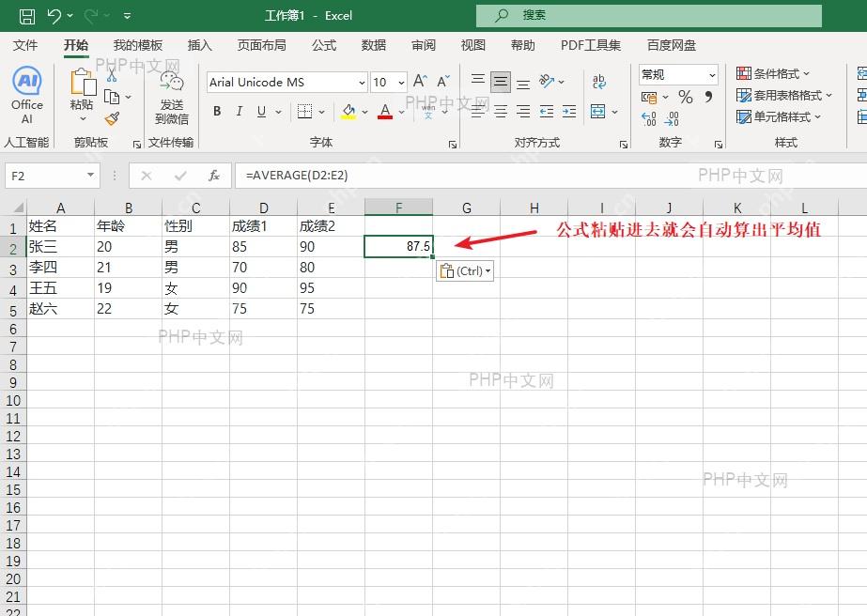The height and width of the screenshot is (616, 867).
Task: Open the font group dialog launcher
Action: point(453,145)
